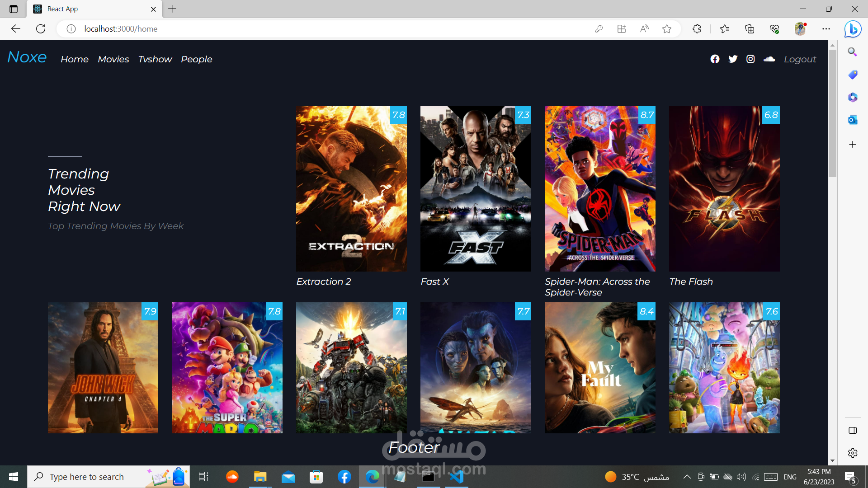Open the Search icon in the Edge sidebar

[852, 52]
